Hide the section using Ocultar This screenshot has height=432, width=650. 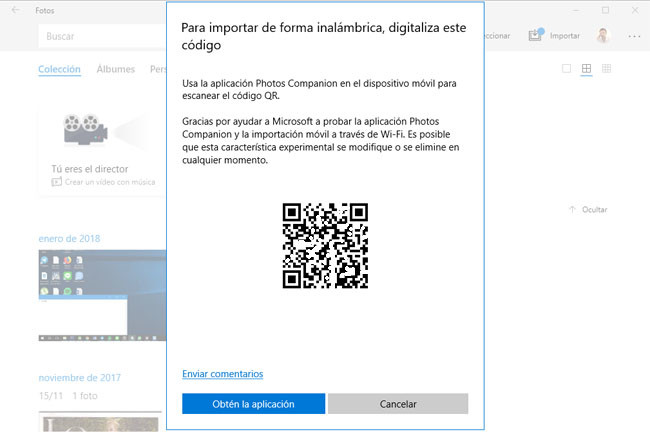click(x=589, y=210)
